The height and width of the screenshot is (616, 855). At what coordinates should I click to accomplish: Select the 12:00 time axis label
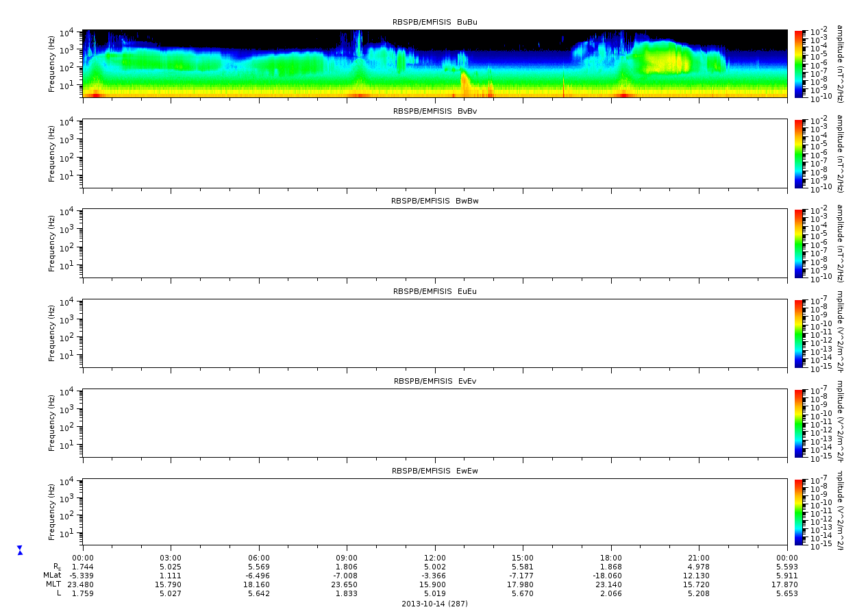click(x=435, y=558)
